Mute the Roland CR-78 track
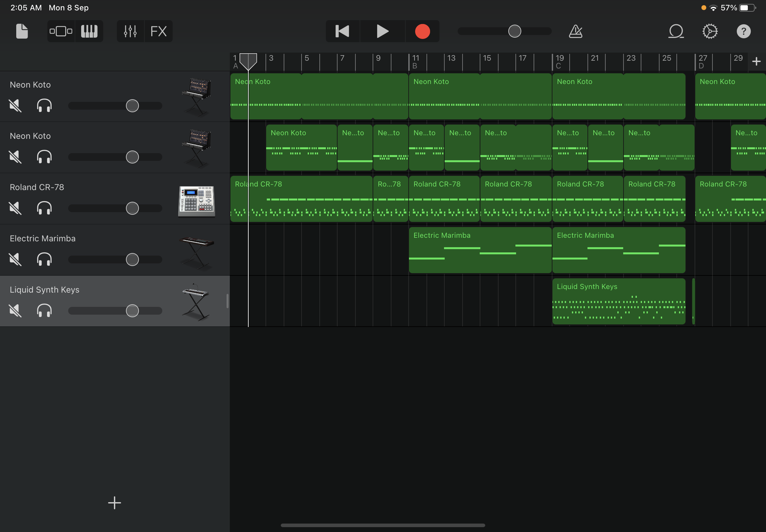766x532 pixels. (x=15, y=208)
